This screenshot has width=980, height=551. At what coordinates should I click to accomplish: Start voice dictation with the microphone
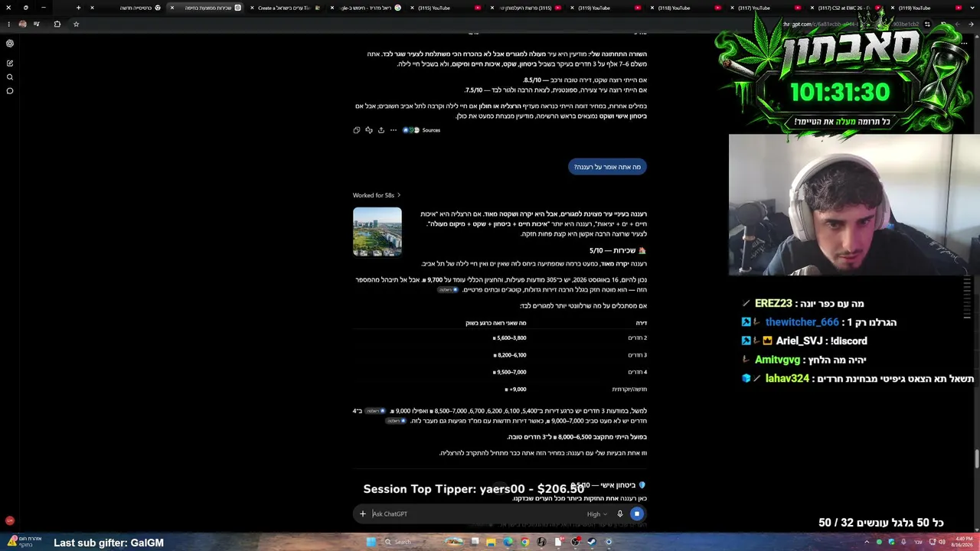tap(620, 514)
